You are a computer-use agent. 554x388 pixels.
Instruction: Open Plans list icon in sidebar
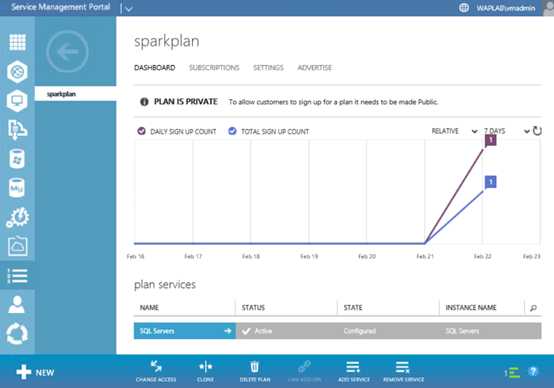(17, 276)
